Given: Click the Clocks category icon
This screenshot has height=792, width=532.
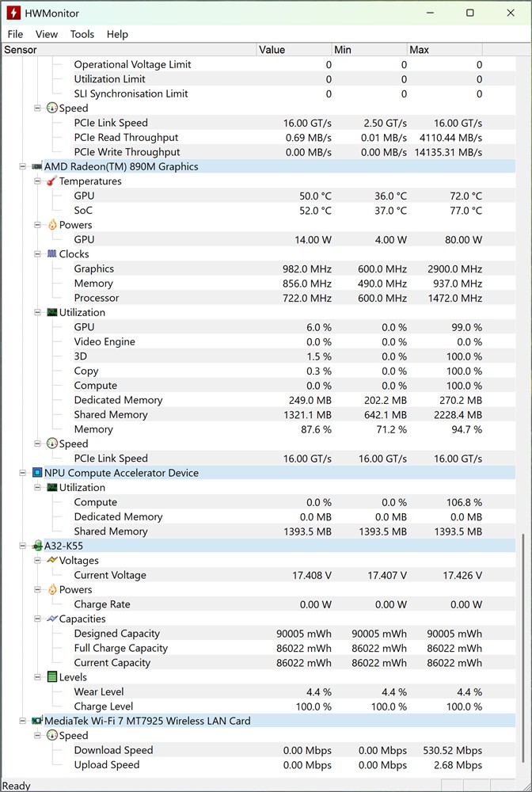Looking at the screenshot, I should pyautogui.click(x=52, y=254).
